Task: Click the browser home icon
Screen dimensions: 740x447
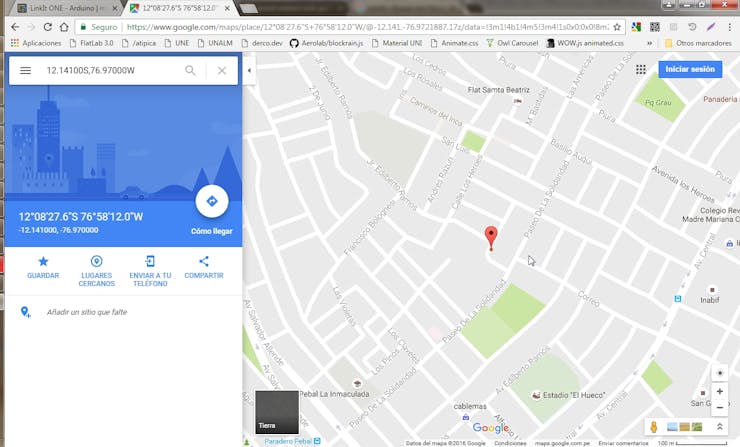Action: click(x=64, y=27)
